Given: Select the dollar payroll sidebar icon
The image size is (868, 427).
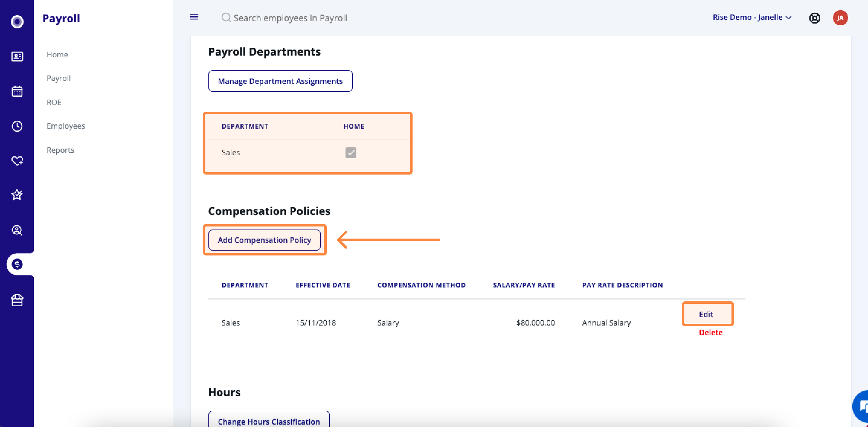Looking at the screenshot, I should 17,264.
